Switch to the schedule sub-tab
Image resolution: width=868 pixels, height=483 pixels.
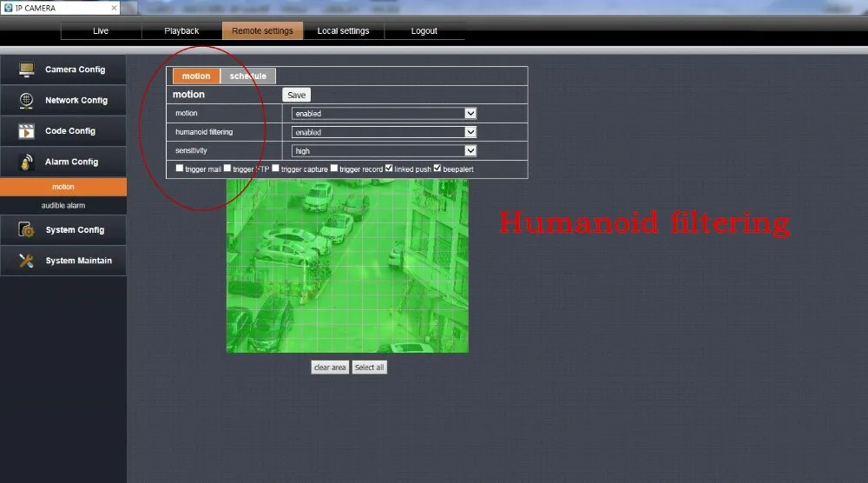point(248,76)
